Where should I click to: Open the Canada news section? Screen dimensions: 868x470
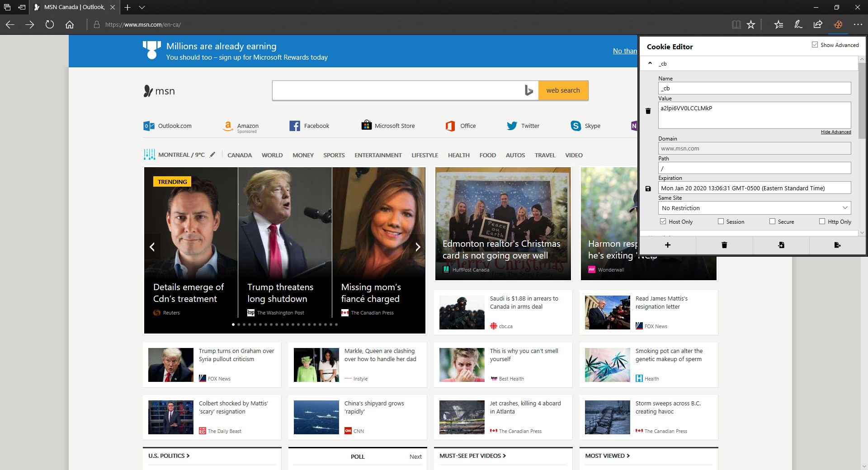pyautogui.click(x=240, y=155)
